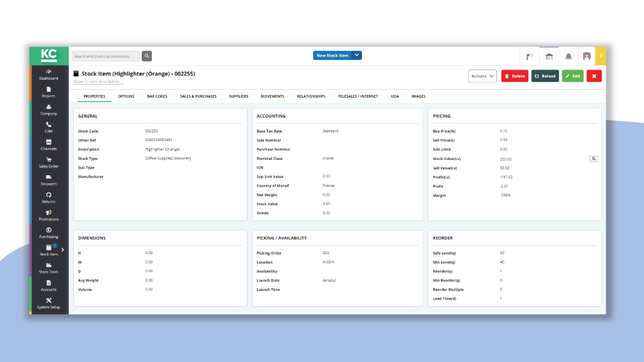Open System Setup in sidebar
Screen dimensions: 644x362
(48, 303)
